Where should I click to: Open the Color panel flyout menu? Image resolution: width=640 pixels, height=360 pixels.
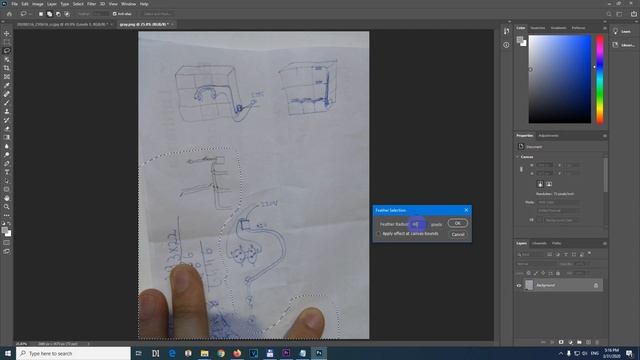[604, 28]
